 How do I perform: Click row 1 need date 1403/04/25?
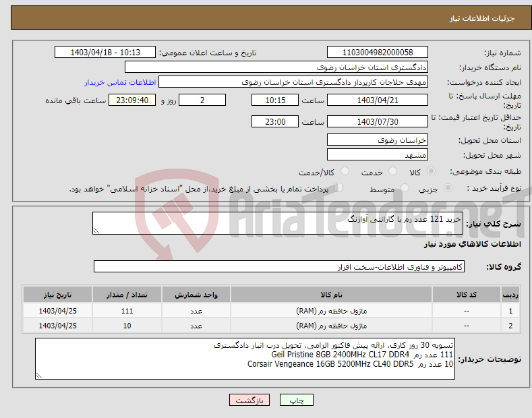pos(58,311)
